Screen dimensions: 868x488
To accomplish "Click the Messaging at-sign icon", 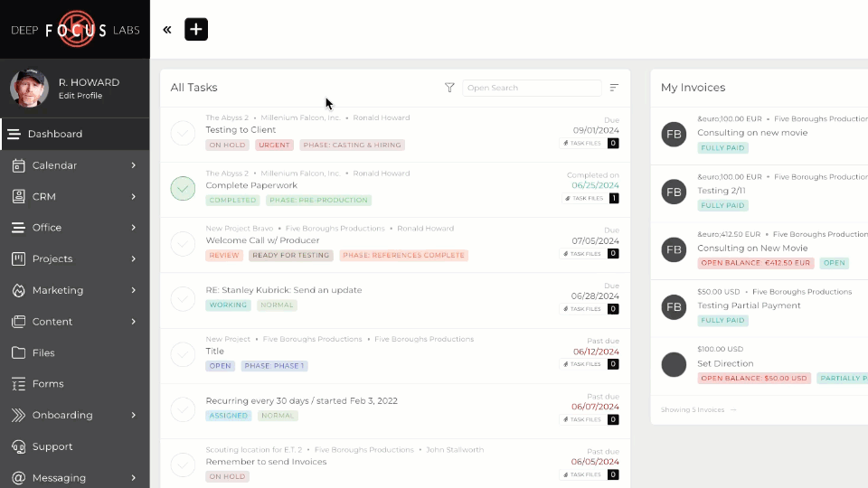I will (18, 478).
